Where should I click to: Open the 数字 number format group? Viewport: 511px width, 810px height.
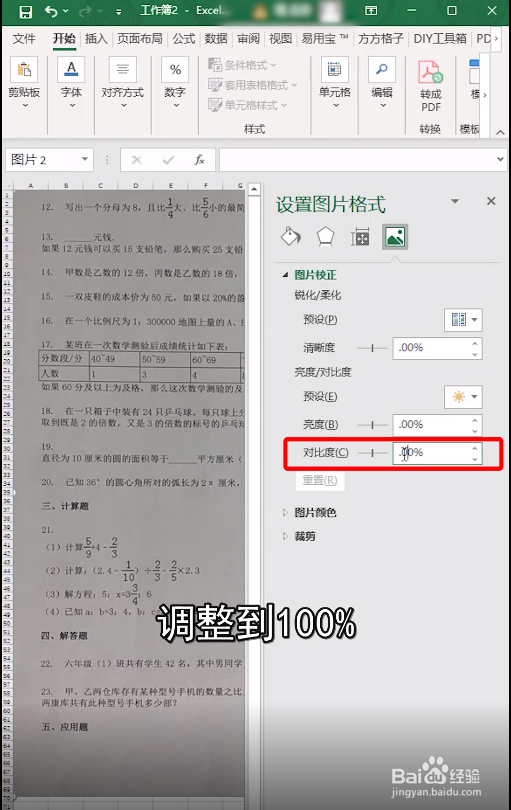click(175, 83)
